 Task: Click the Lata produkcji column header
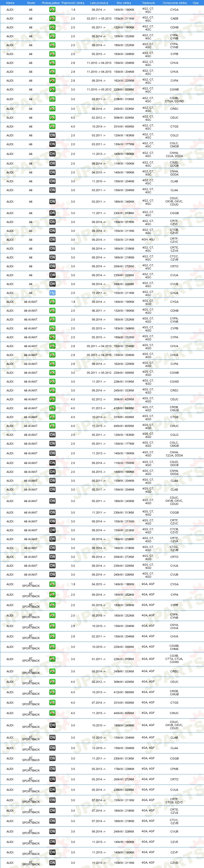point(99,3)
